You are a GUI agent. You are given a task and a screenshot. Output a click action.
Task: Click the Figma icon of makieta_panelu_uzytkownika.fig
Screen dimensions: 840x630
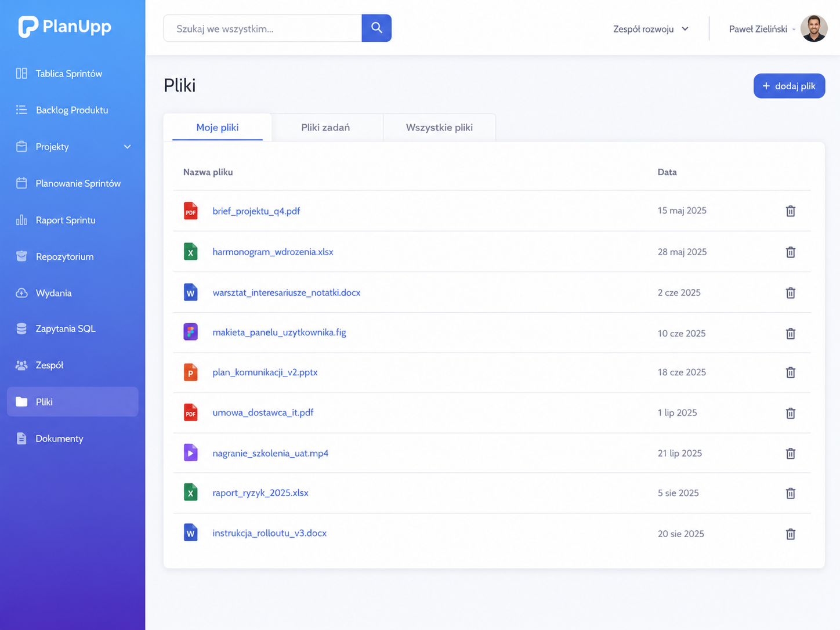190,332
